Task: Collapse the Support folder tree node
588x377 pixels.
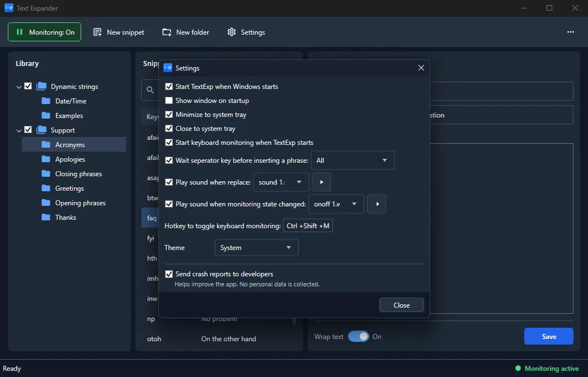Action: [19, 130]
